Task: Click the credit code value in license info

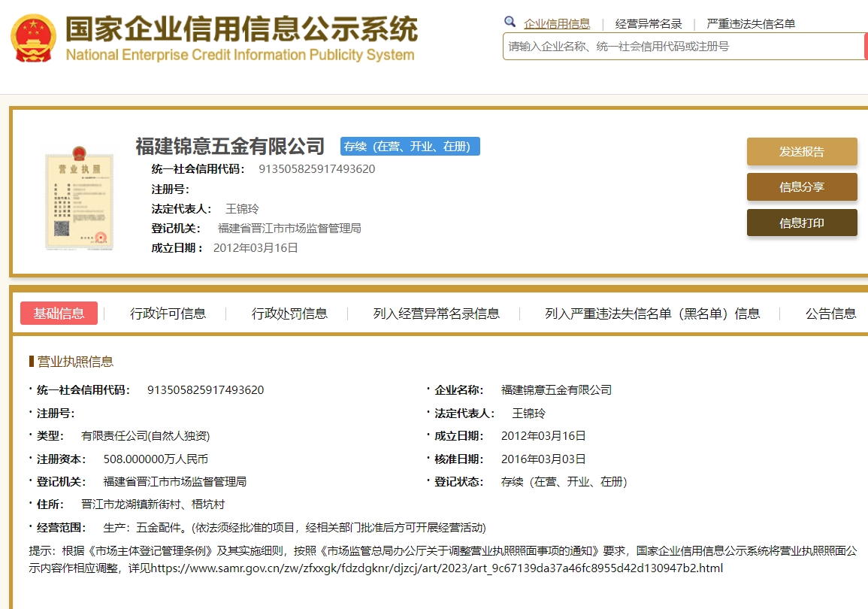Action: point(205,389)
